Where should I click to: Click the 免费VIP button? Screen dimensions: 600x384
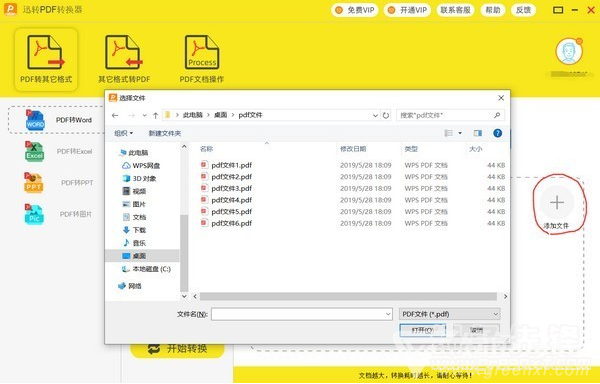[355, 10]
